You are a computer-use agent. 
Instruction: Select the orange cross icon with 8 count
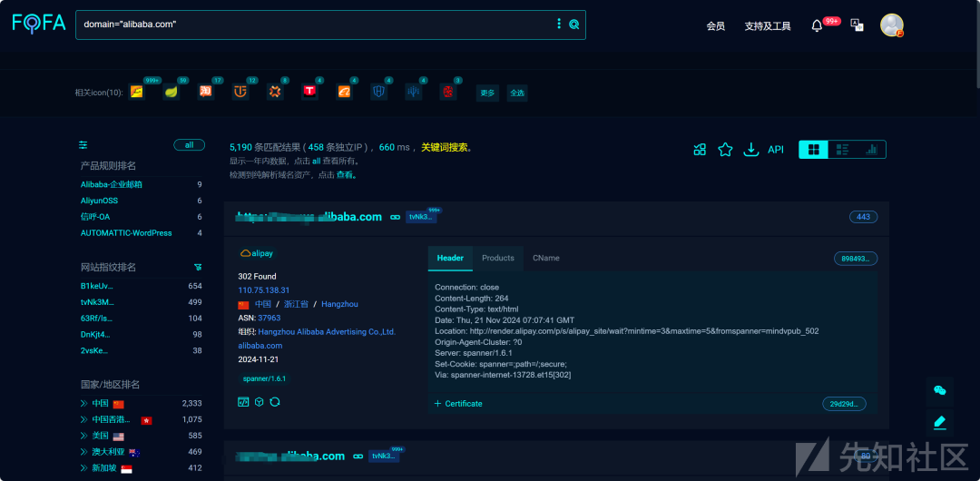[274, 92]
